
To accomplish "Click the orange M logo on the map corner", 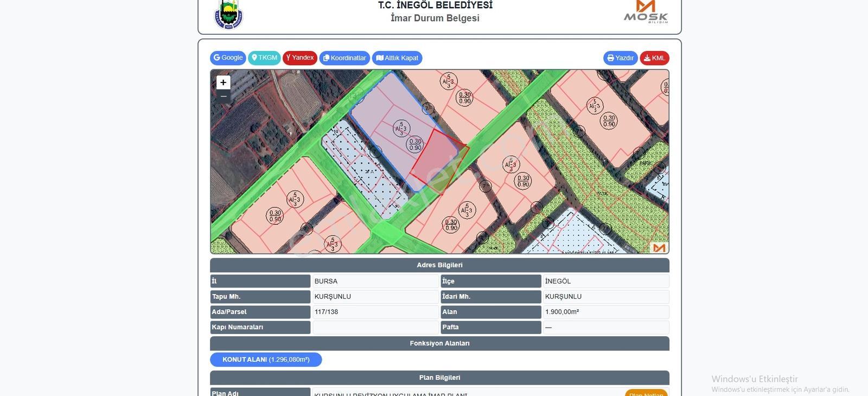I will [659, 247].
